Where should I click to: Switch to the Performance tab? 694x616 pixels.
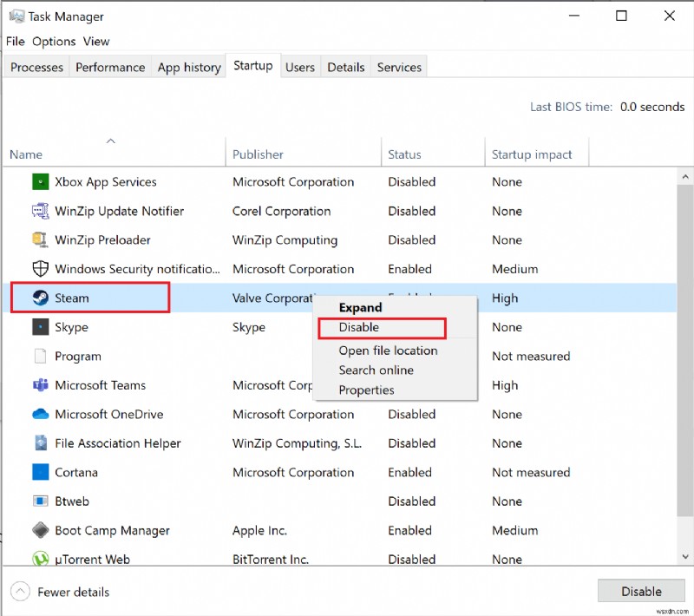tap(110, 67)
